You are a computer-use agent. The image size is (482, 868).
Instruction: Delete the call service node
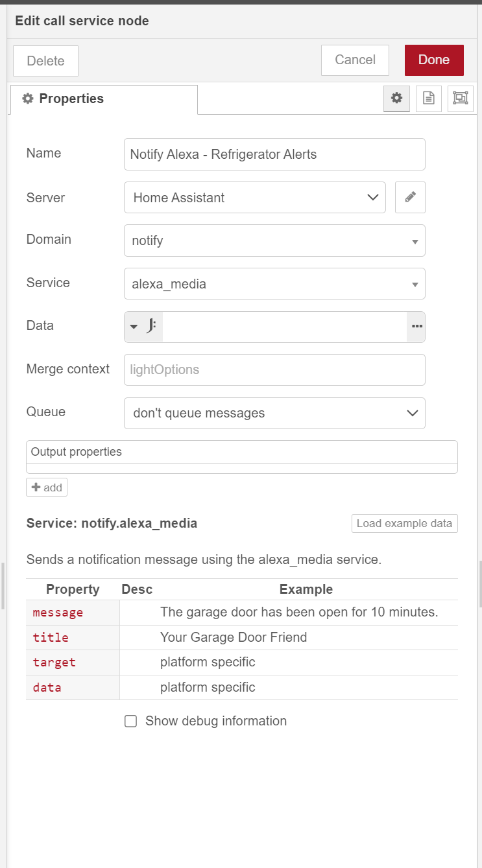pyautogui.click(x=45, y=60)
